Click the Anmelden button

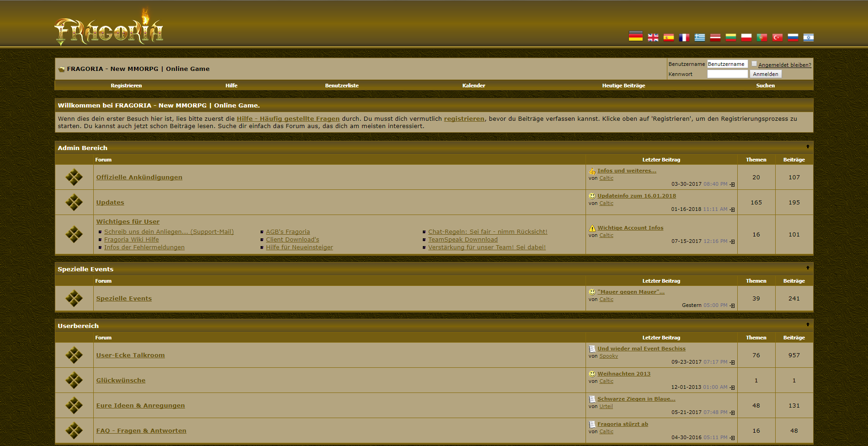tap(766, 74)
